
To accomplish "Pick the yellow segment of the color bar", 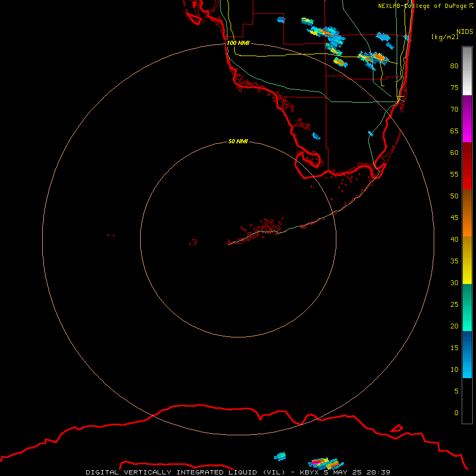I will (x=467, y=260).
